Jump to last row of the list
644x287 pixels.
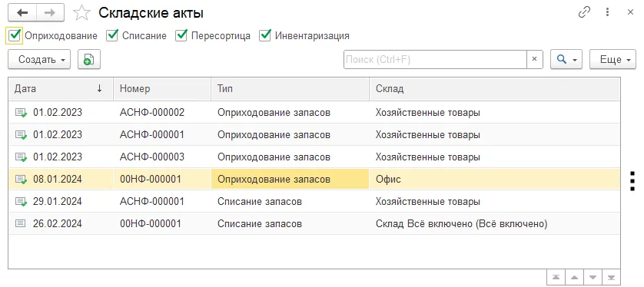pos(611,277)
